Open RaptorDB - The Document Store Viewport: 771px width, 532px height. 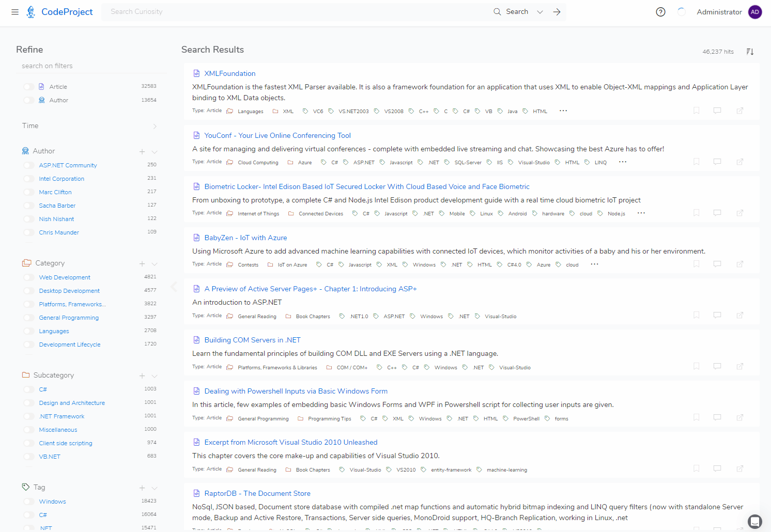pyautogui.click(x=257, y=493)
